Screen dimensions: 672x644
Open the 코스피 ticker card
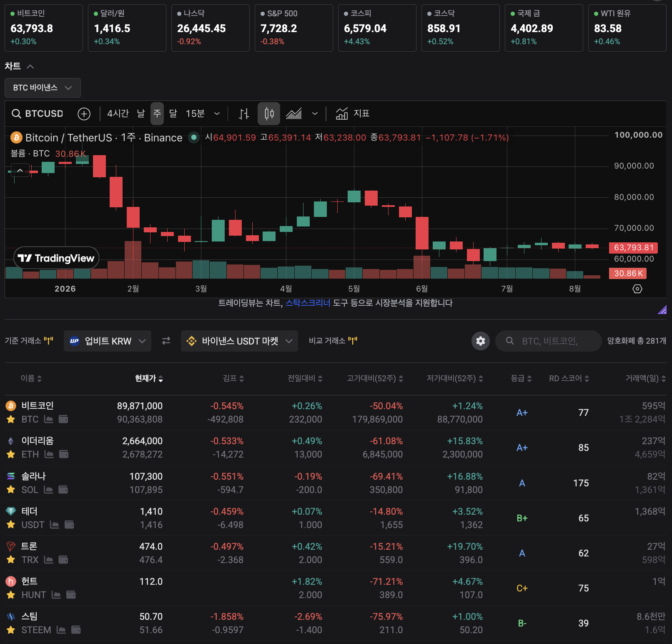(x=377, y=28)
